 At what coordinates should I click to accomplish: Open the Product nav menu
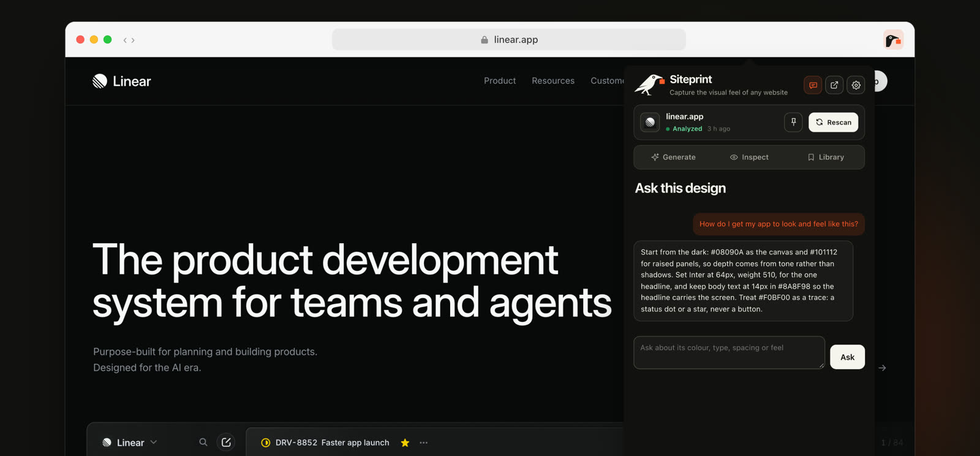click(x=500, y=81)
